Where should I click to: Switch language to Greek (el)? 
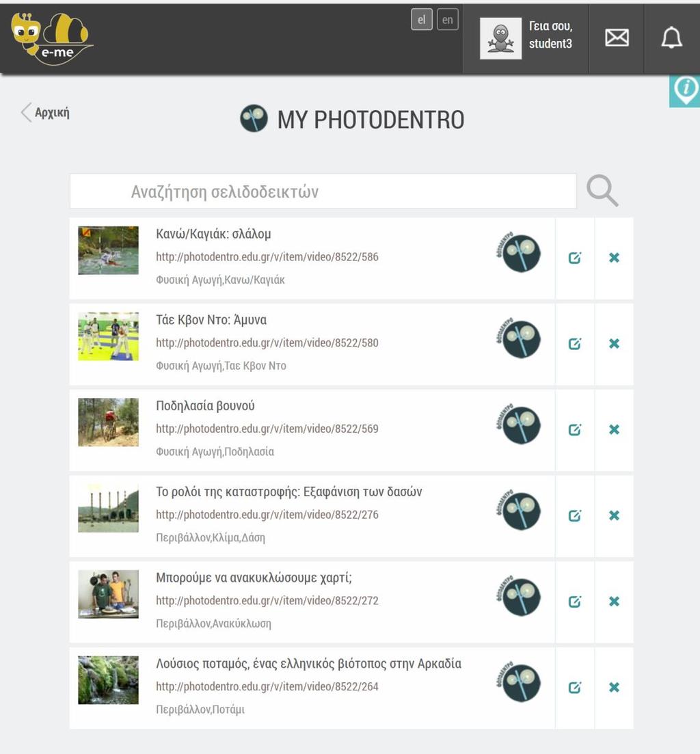(x=422, y=20)
